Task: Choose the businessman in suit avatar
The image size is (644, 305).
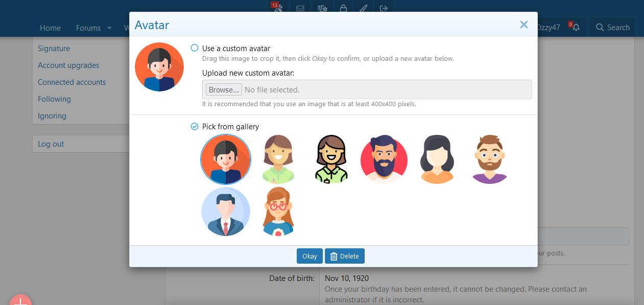Action: [x=226, y=212]
